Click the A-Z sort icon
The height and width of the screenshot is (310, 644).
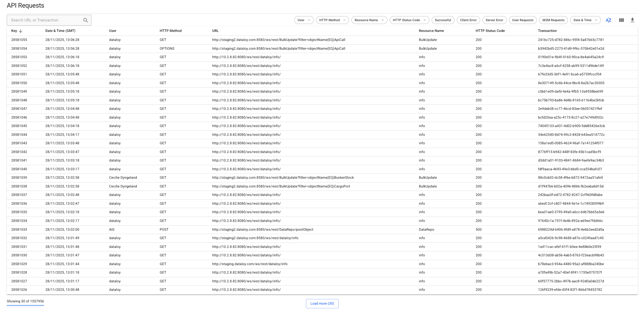[608, 20]
